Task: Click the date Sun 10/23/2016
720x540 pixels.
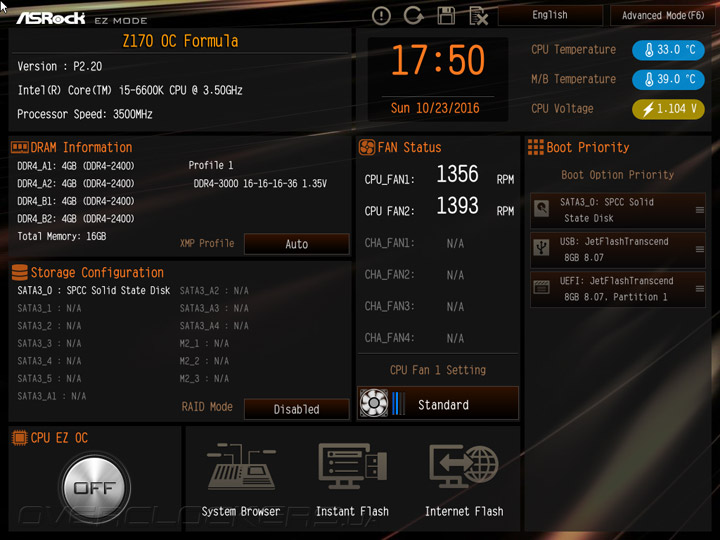Action: pyautogui.click(x=435, y=108)
